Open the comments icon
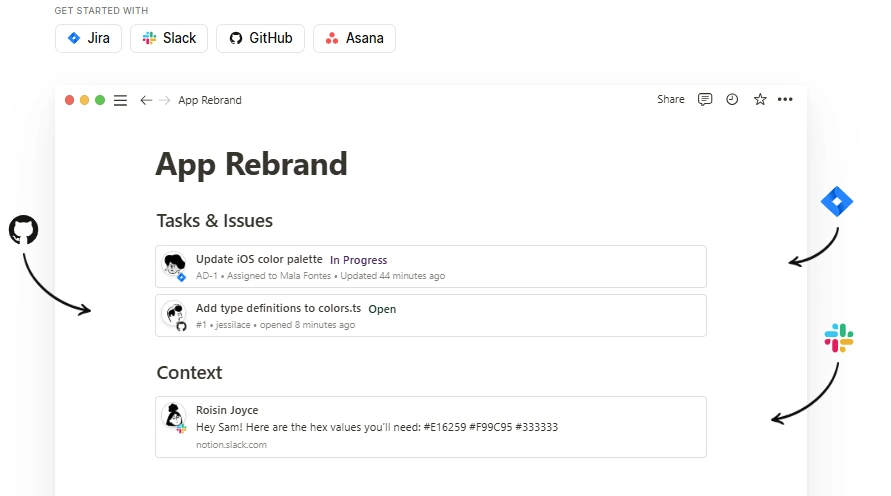Viewport: 891px width, 496px height. [705, 99]
